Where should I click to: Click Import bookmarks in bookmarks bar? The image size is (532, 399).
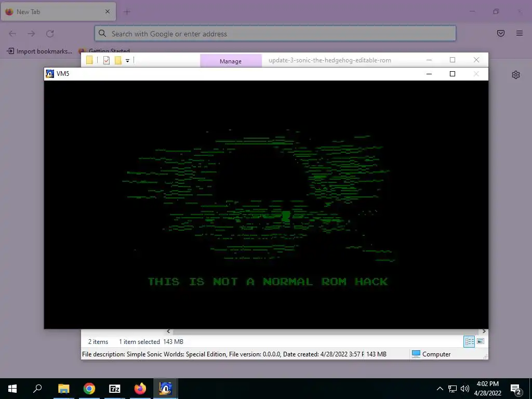coord(39,51)
